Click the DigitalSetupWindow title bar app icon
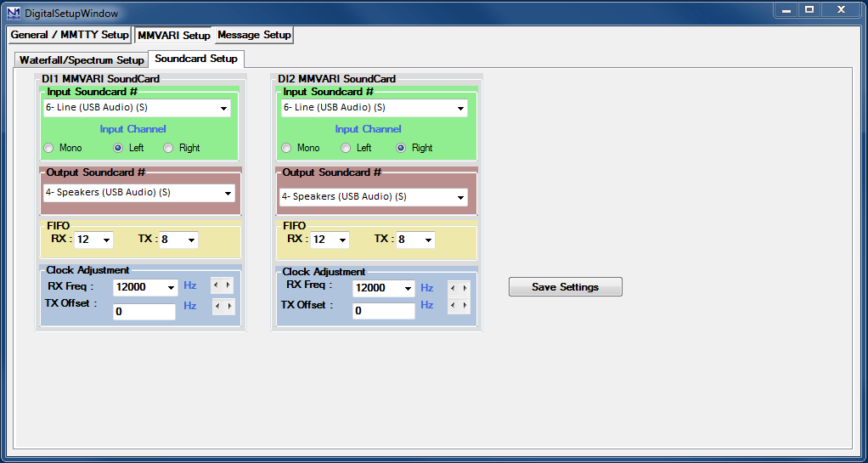 13,12
